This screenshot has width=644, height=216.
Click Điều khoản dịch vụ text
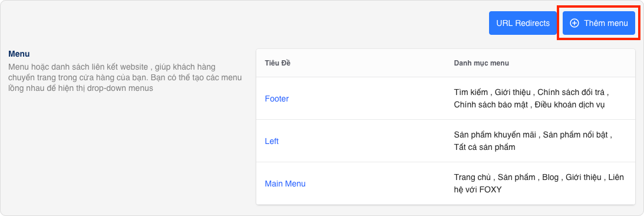tap(570, 105)
